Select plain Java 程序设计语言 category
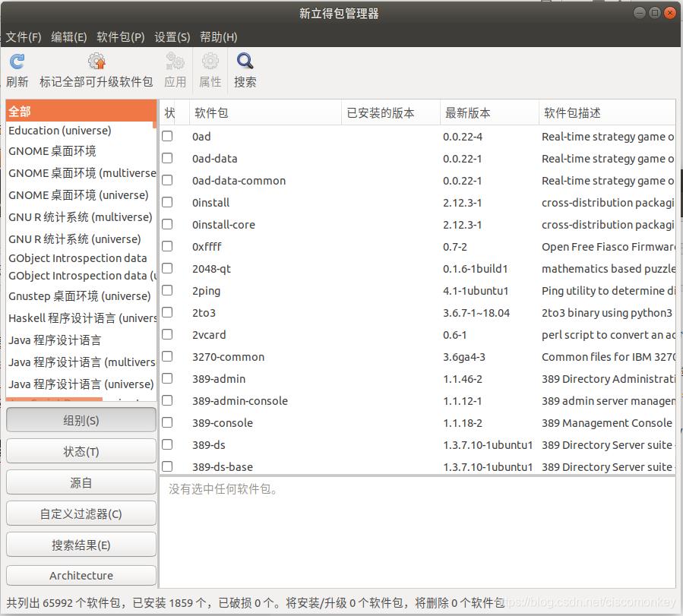Screen dimensions: 683x616 (x=81, y=340)
